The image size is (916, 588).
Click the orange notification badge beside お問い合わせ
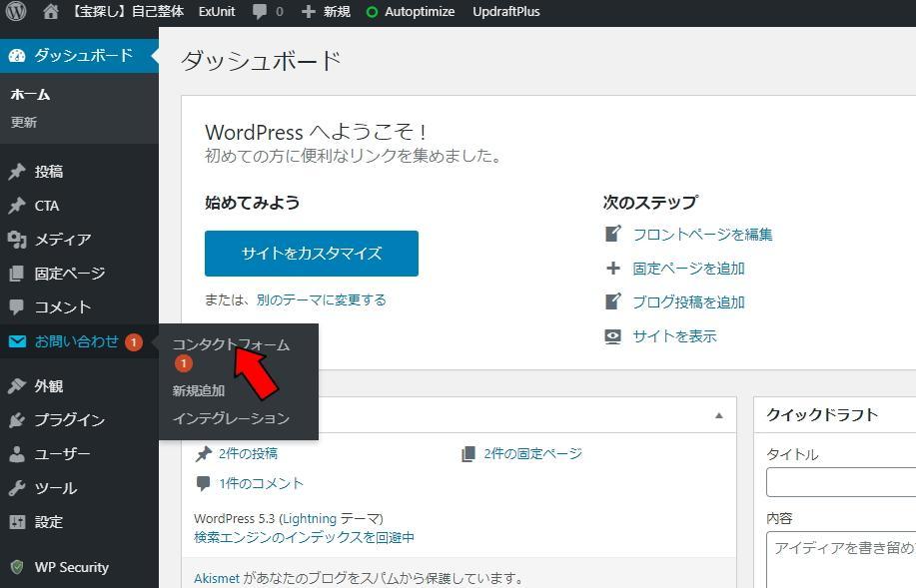[x=133, y=341]
